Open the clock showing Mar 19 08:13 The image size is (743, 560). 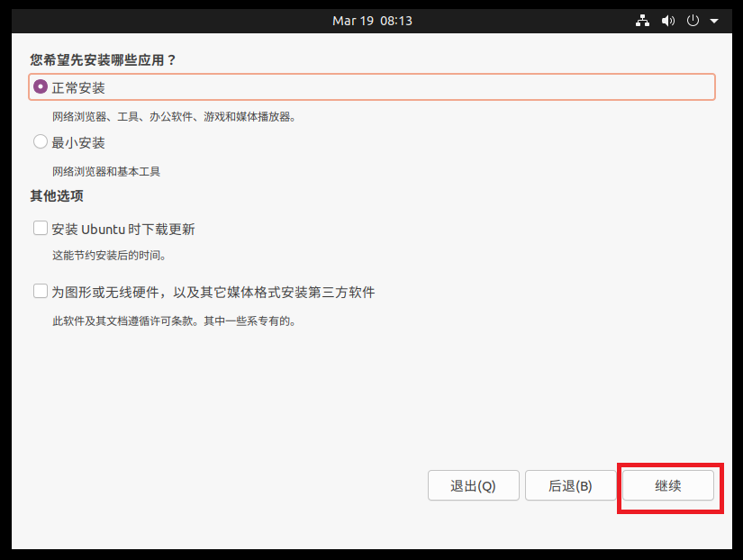coord(372,21)
